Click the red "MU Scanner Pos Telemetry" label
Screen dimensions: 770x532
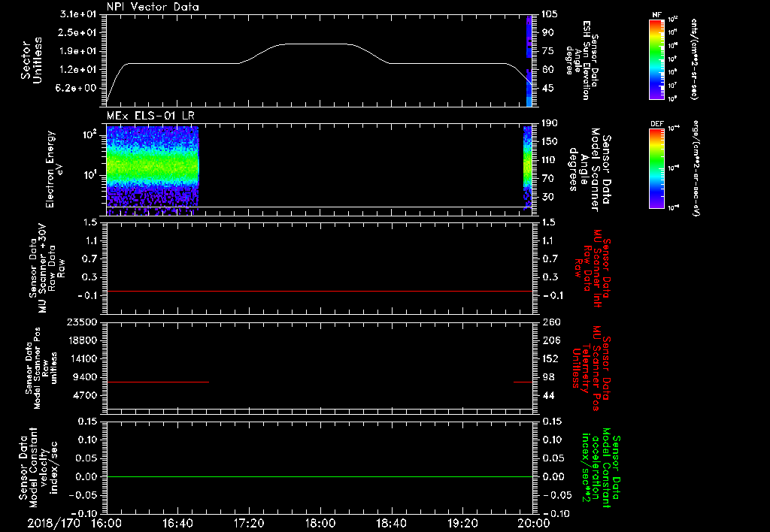coord(592,368)
